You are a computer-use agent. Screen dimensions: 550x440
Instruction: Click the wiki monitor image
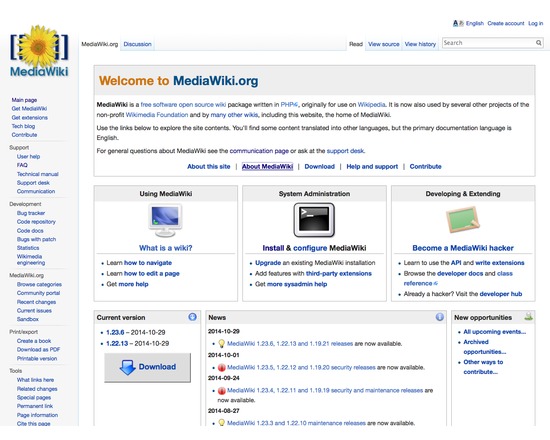click(x=165, y=220)
